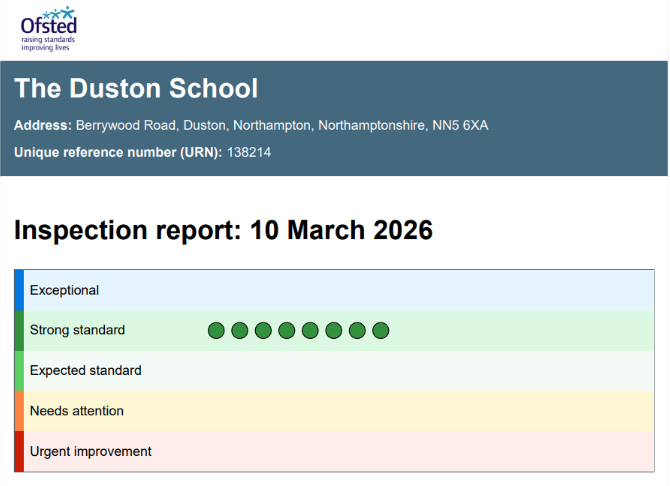Click the last green dot in Strong standard row
Viewport: 670px width, 486px height.
coord(380,330)
